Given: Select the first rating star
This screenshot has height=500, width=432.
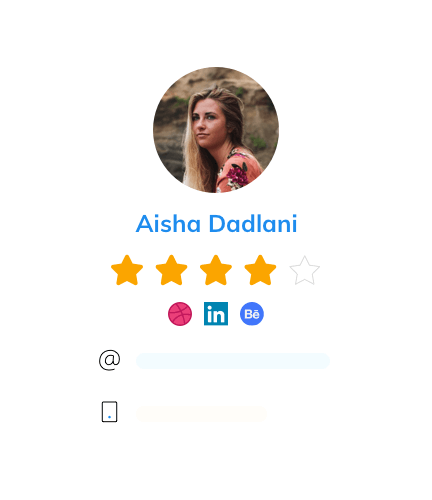Looking at the screenshot, I should (x=127, y=270).
